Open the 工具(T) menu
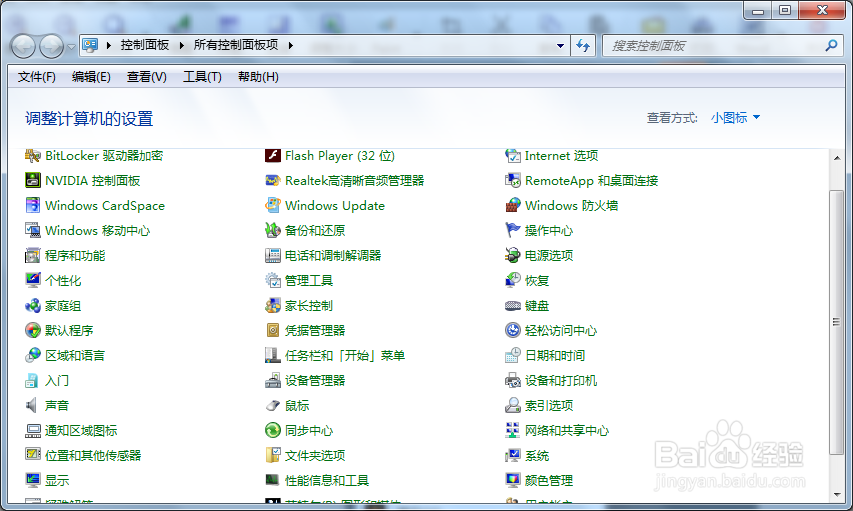The width and height of the screenshot is (853, 511). 202,77
